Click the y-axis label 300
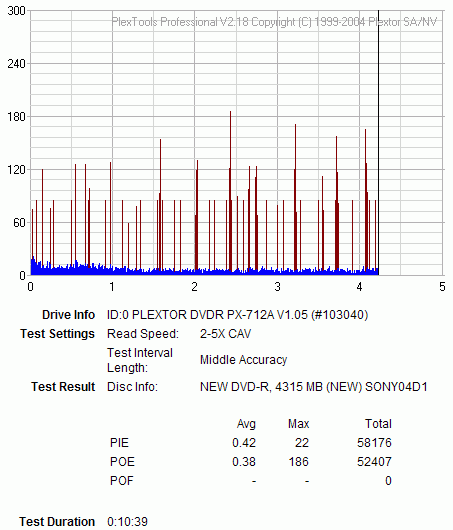 [x=16, y=11]
